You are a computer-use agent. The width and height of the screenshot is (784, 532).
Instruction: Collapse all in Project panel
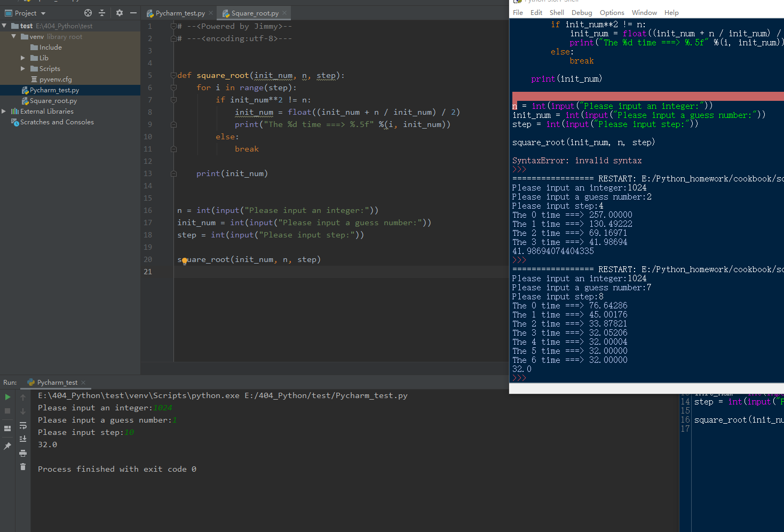[x=102, y=13]
